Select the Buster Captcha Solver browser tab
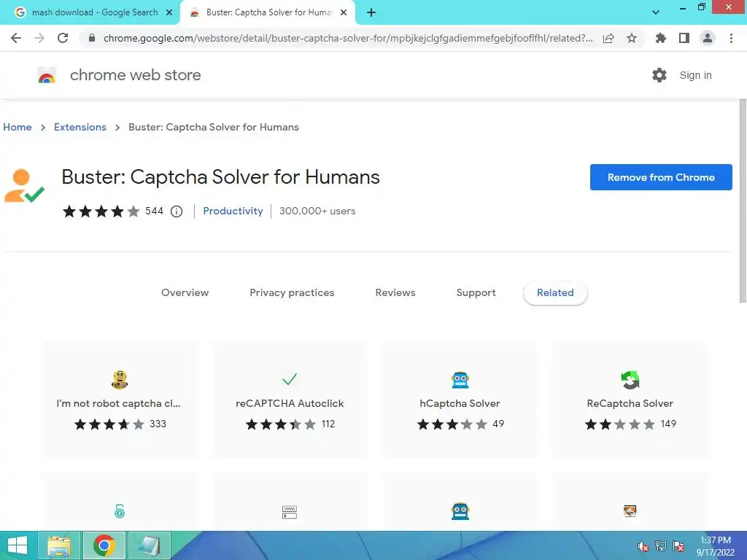 pos(267,13)
